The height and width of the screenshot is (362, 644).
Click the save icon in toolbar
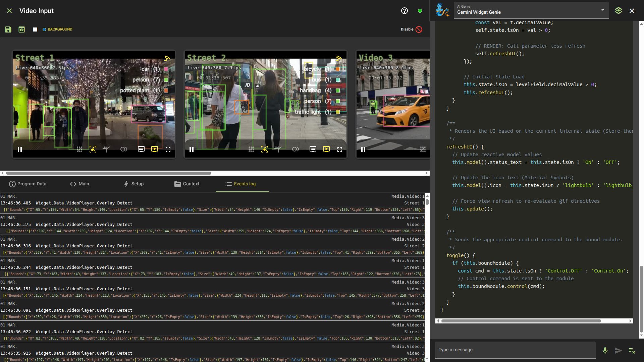[8, 29]
